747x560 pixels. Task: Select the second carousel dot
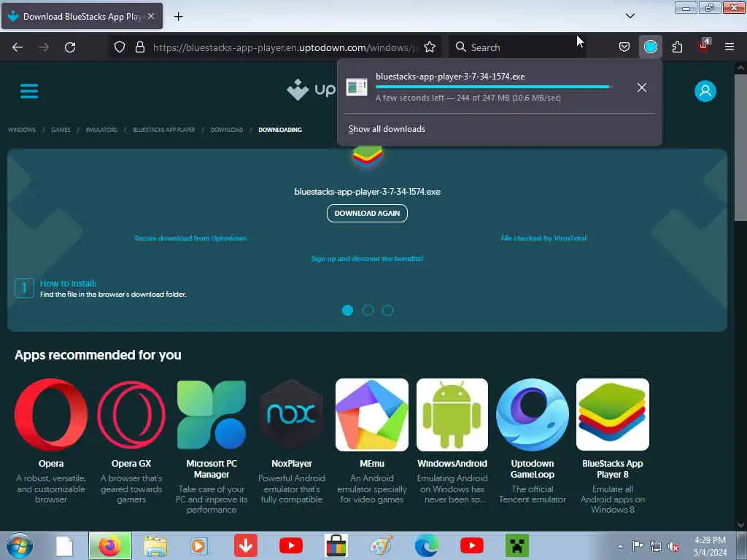[368, 311]
